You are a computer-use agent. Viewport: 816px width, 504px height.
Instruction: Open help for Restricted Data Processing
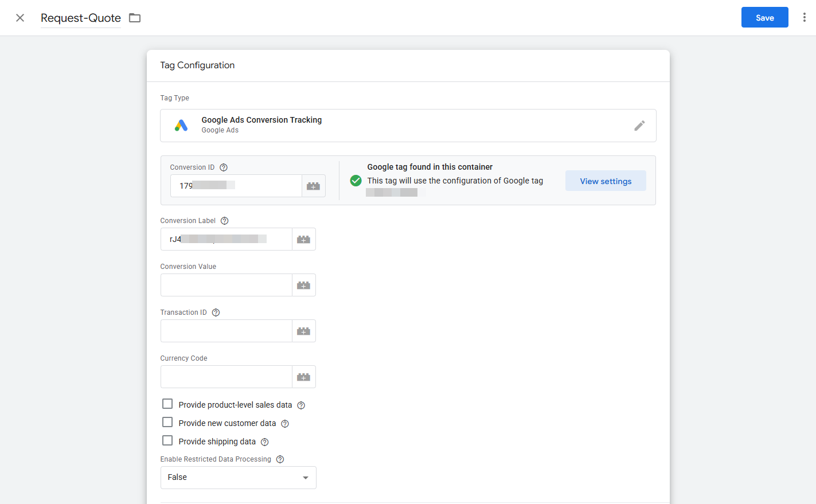[280, 459]
